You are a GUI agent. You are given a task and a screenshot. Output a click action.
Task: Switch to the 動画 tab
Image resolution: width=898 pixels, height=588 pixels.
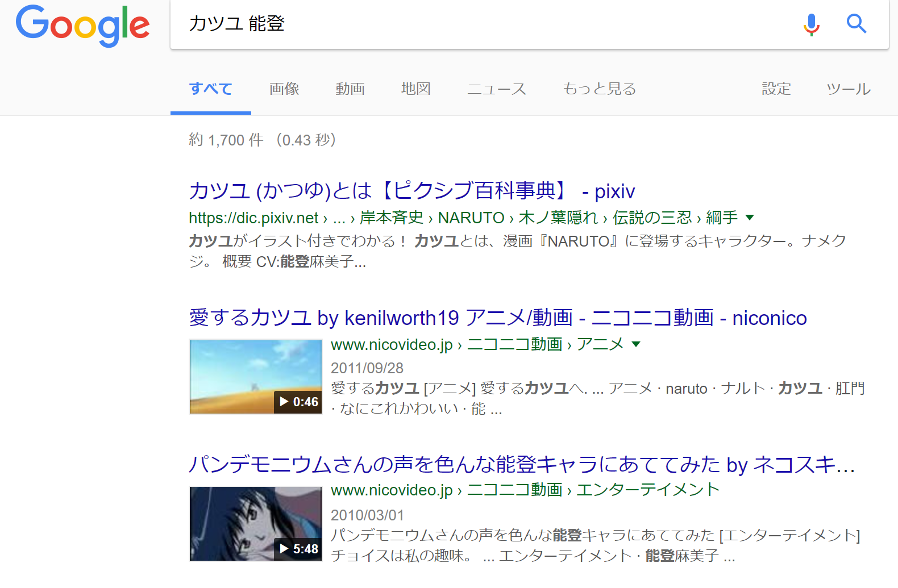point(350,89)
